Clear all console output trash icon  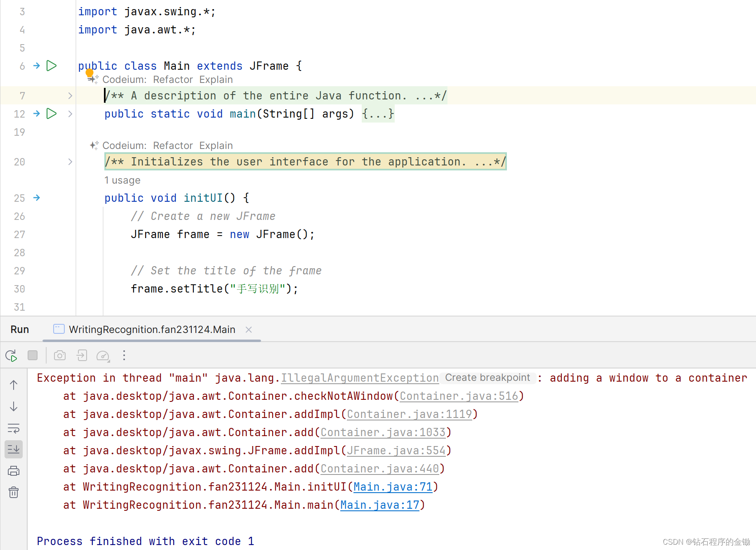14,492
